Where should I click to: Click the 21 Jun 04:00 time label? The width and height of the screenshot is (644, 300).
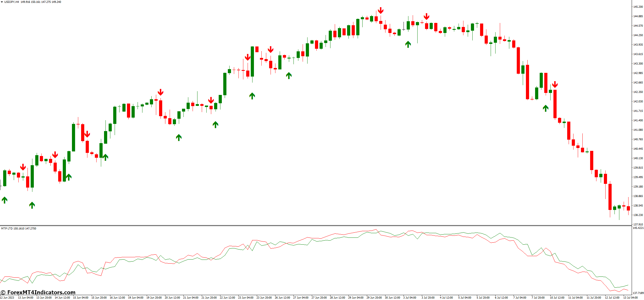pos(191,297)
